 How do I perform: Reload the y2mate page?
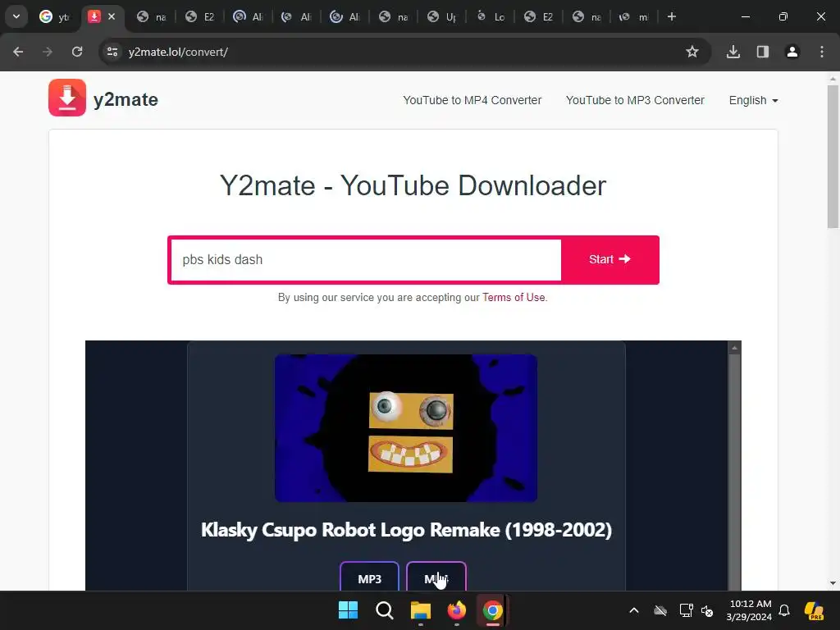point(77,52)
